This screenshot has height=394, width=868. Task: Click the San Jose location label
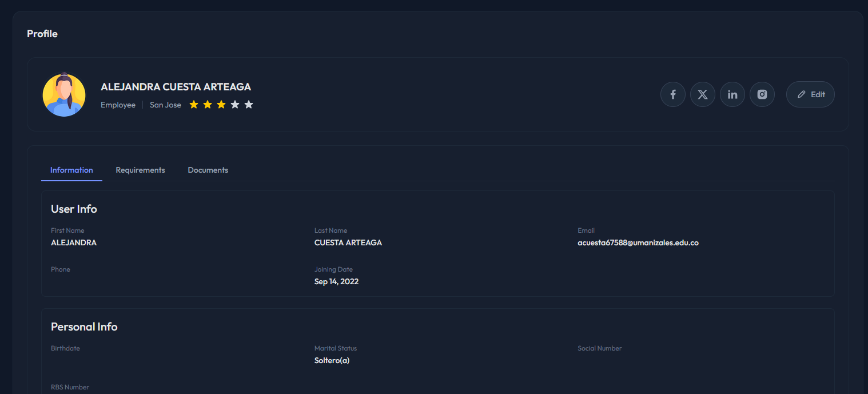coord(165,105)
